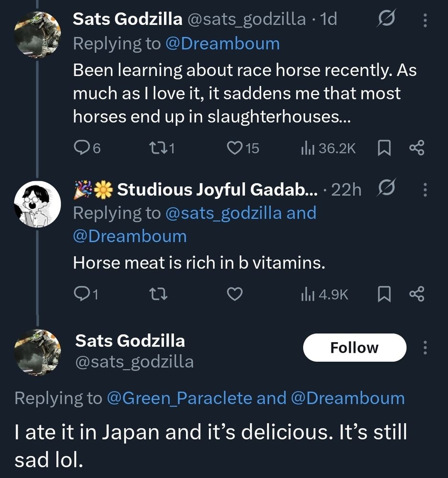Image resolution: width=448 pixels, height=478 pixels.
Task: Follow Sats Godzilla
Action: [354, 347]
